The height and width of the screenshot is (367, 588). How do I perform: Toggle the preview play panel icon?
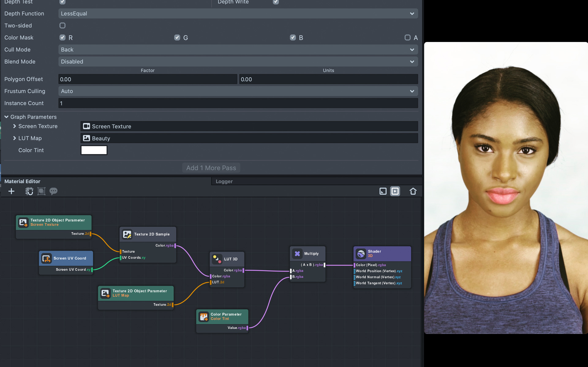[x=395, y=191]
